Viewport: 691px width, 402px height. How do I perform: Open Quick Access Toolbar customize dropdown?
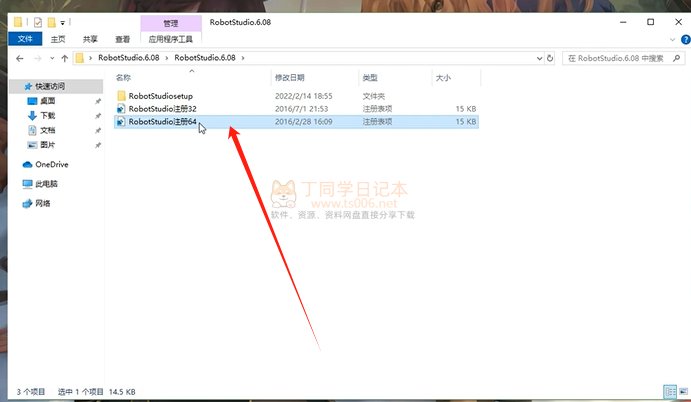click(63, 22)
